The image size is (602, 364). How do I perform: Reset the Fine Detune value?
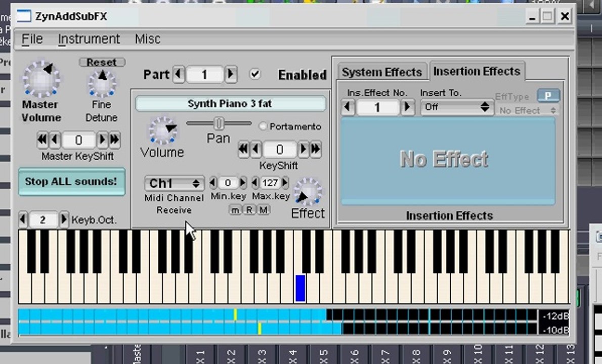[x=102, y=62]
